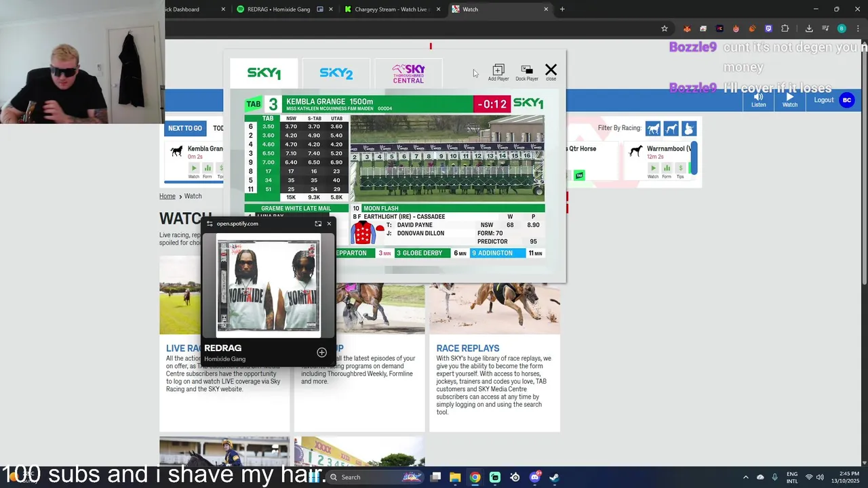Open Discord from the taskbar
This screenshot has height=488, width=868.
(x=534, y=477)
